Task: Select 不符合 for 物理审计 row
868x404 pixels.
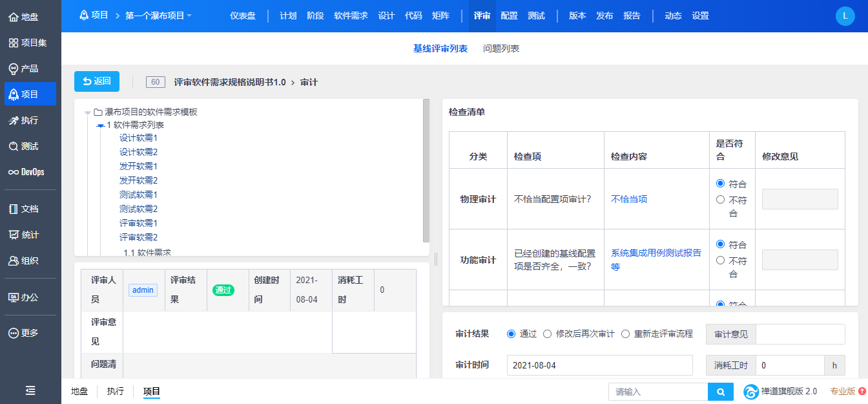Action: click(720, 200)
